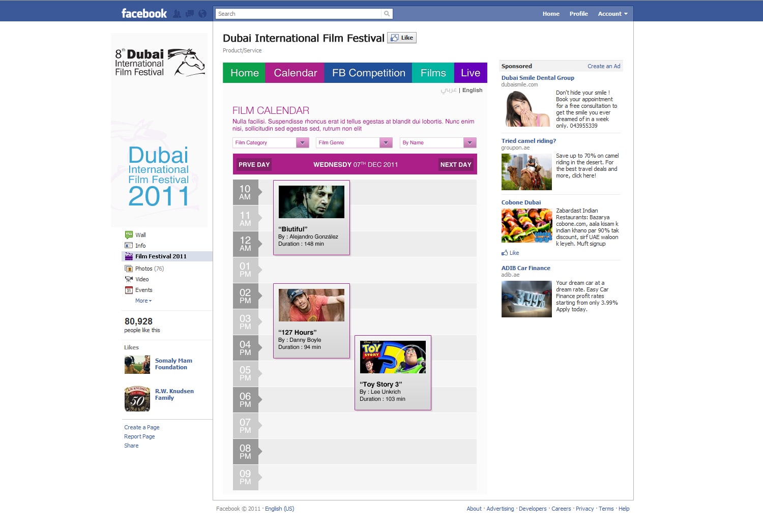This screenshot has width=763, height=532.
Task: Click the Film Festival 2011 clapboard icon
Action: click(129, 256)
